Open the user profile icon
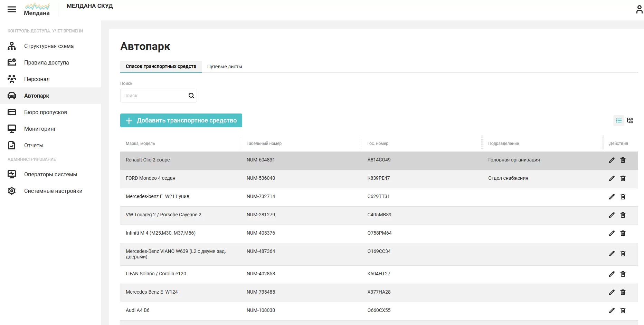 pyautogui.click(x=639, y=9)
